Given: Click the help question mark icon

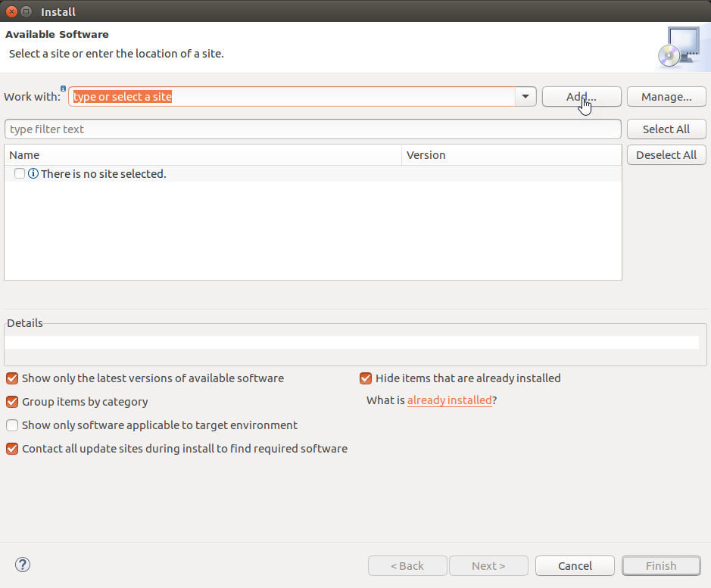Looking at the screenshot, I should coord(22,565).
